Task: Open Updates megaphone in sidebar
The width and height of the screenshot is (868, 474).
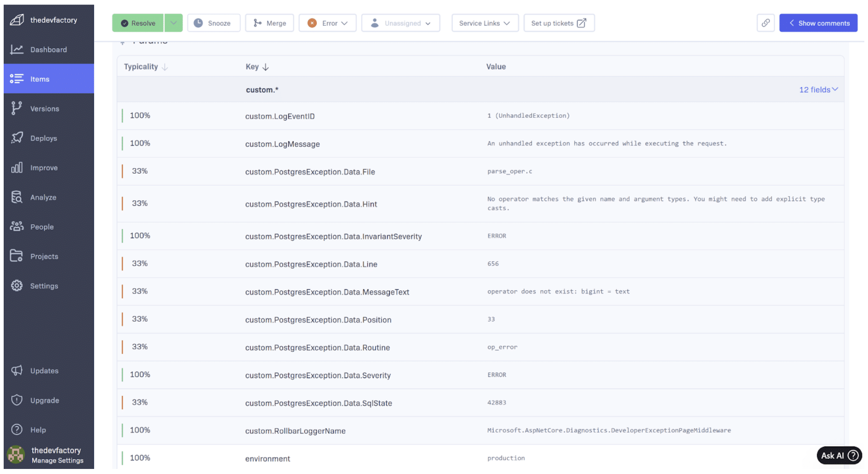Action: coord(17,371)
